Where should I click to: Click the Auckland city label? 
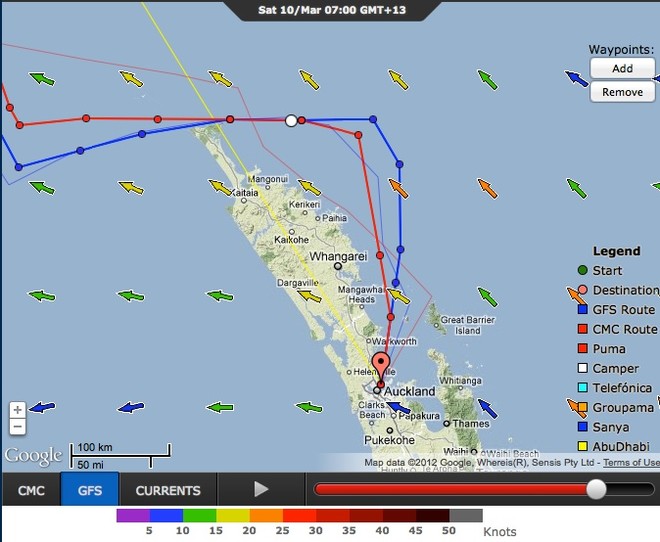[410, 391]
